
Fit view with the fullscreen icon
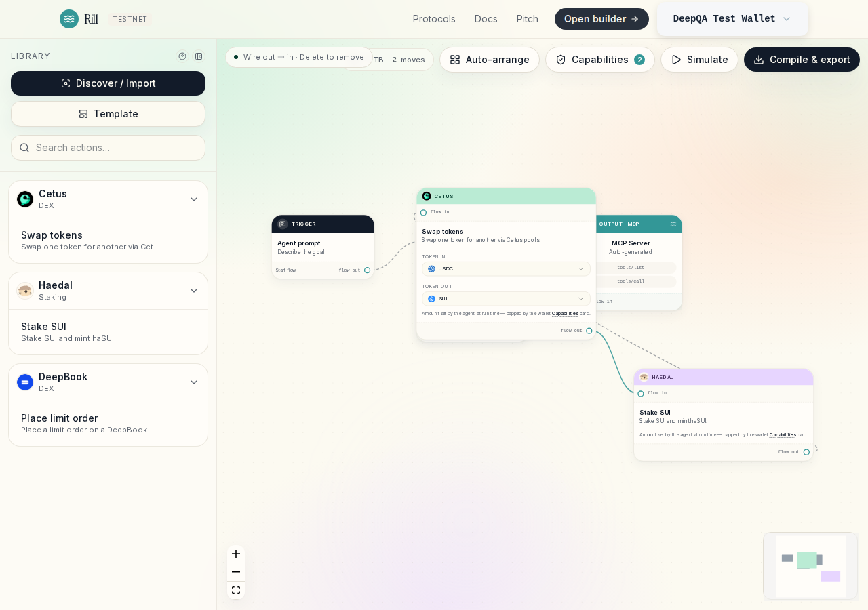point(236,590)
